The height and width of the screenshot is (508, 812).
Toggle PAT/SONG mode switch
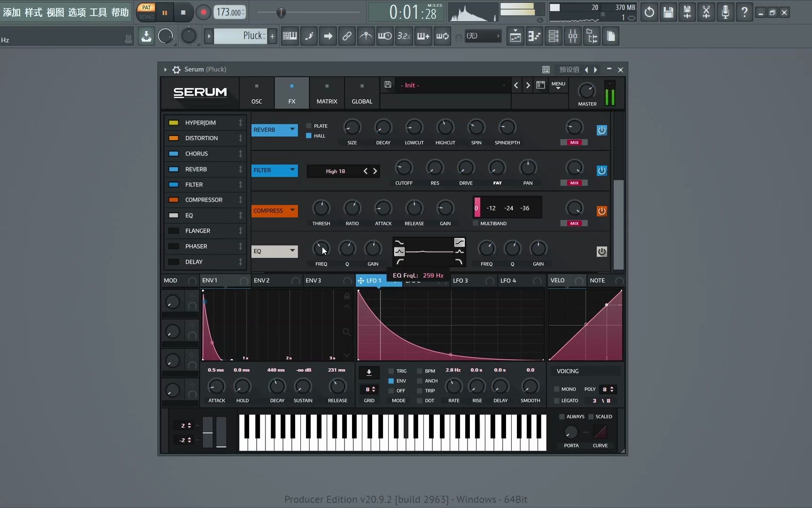pos(146,12)
